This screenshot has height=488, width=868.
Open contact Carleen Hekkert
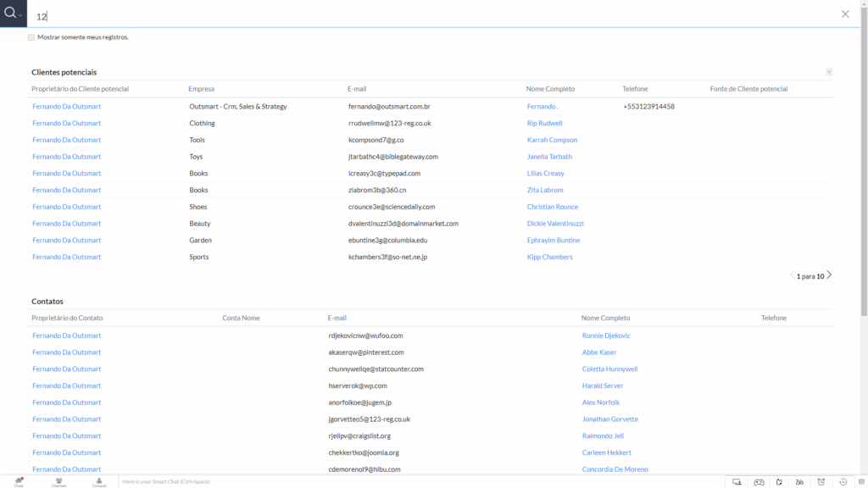pyautogui.click(x=606, y=452)
